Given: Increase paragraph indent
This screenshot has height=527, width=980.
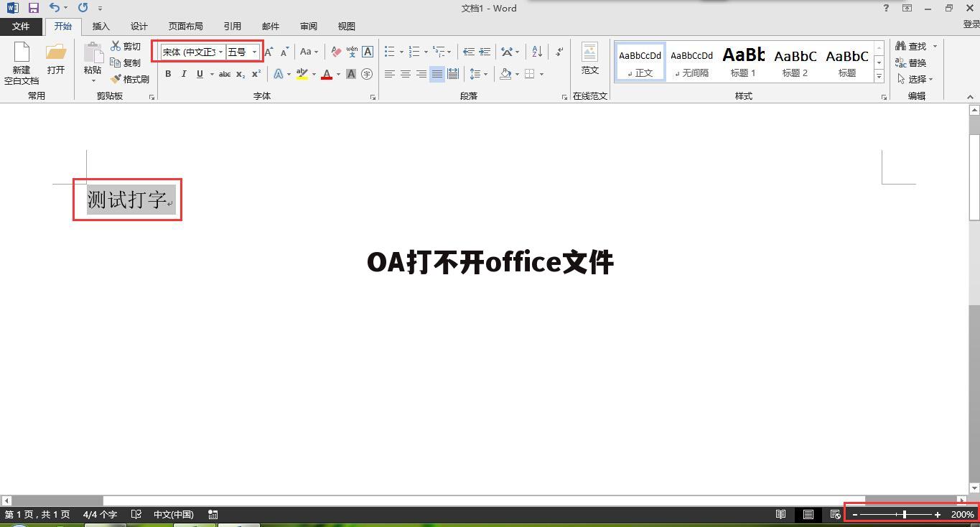Looking at the screenshot, I should 485,52.
